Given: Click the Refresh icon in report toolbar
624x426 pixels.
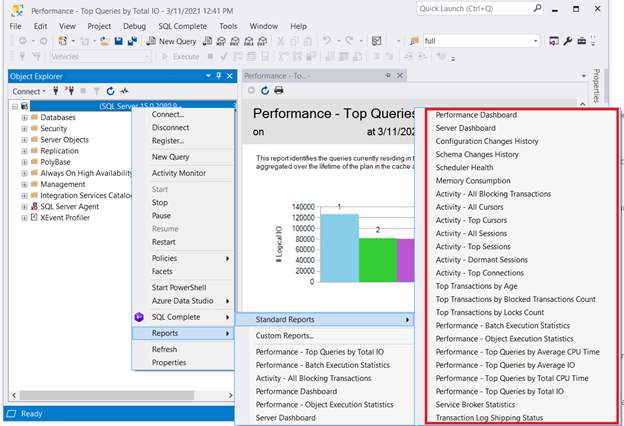Looking at the screenshot, I should 265,90.
